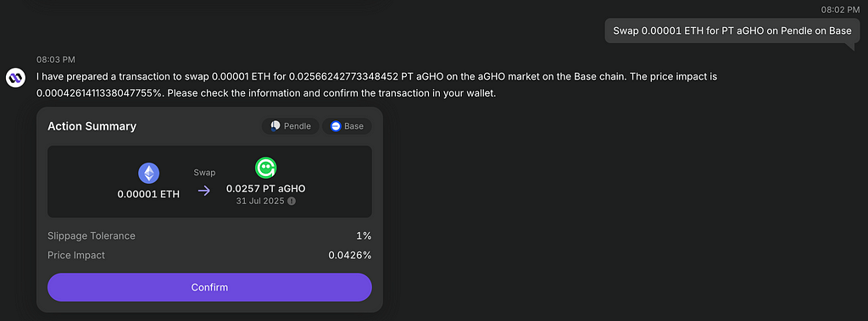Click the info icon beside 31 Jul 2025
Viewport: 868px width, 321px height.
pos(292,202)
